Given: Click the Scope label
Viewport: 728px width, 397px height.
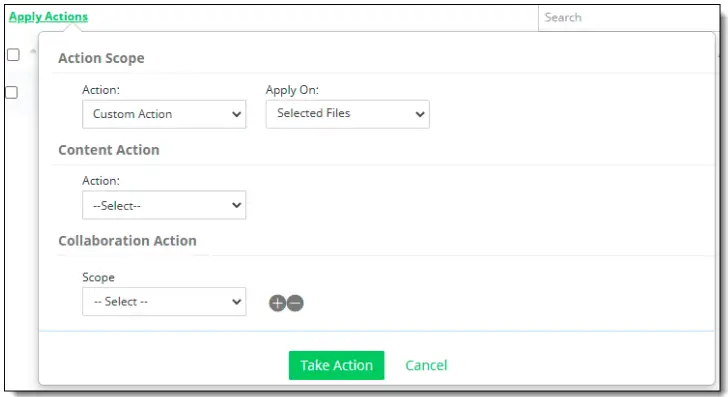Looking at the screenshot, I should 98,277.
